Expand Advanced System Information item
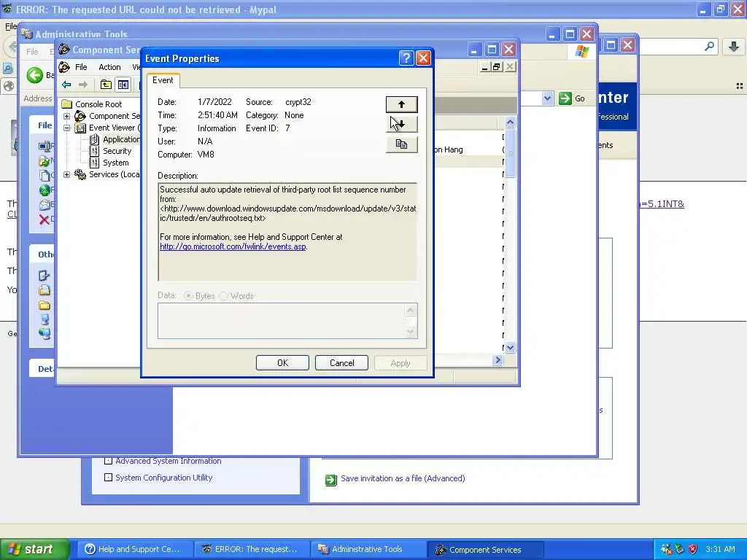The image size is (747, 560). [x=108, y=461]
